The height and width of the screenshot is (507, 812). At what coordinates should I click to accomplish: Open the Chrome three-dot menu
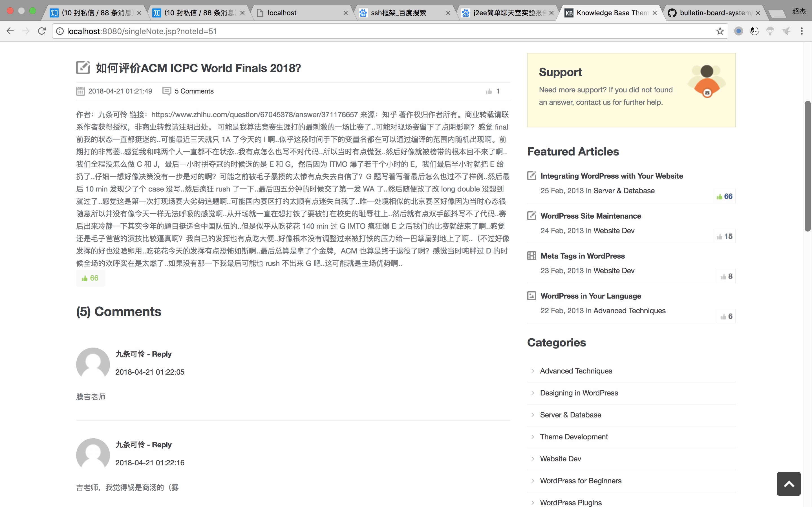point(802,31)
